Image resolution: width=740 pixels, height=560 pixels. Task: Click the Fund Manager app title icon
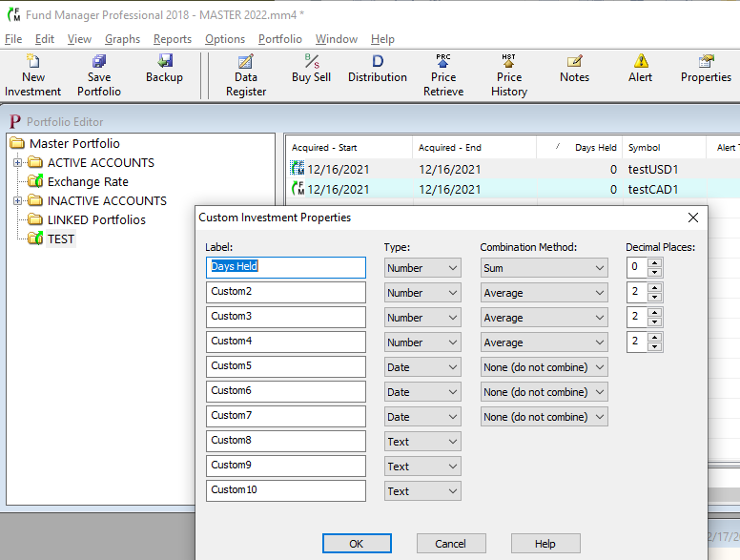click(14, 14)
